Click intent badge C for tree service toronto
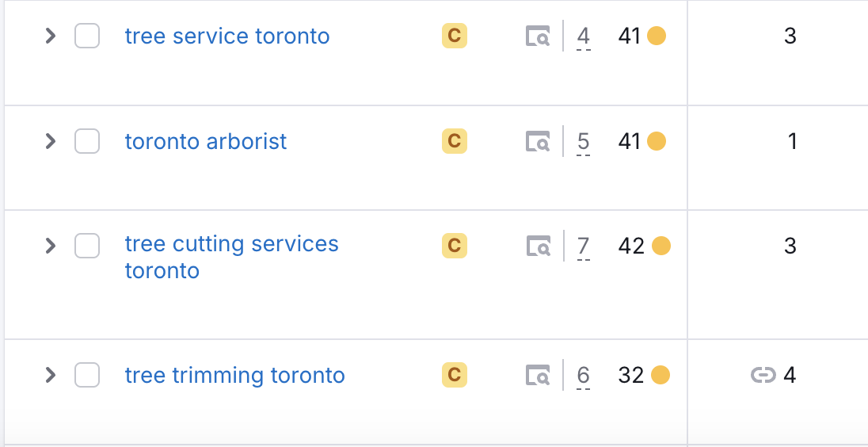Screen dimensions: 868x447 click(455, 36)
